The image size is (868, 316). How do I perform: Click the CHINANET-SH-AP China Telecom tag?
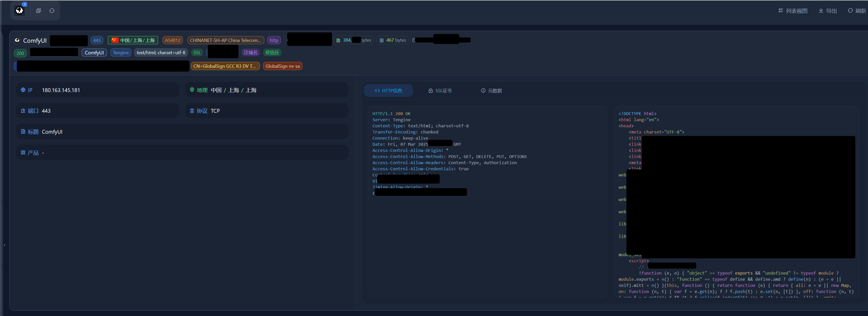pyautogui.click(x=225, y=40)
